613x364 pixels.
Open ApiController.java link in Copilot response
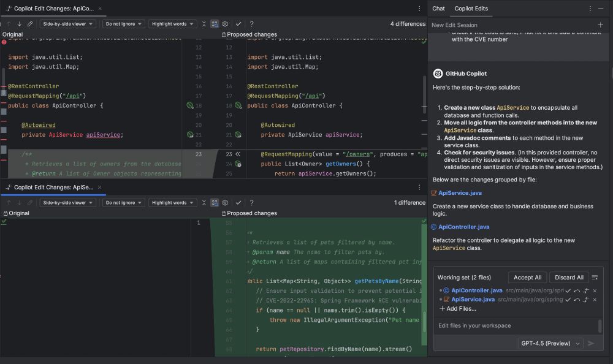[x=463, y=227]
